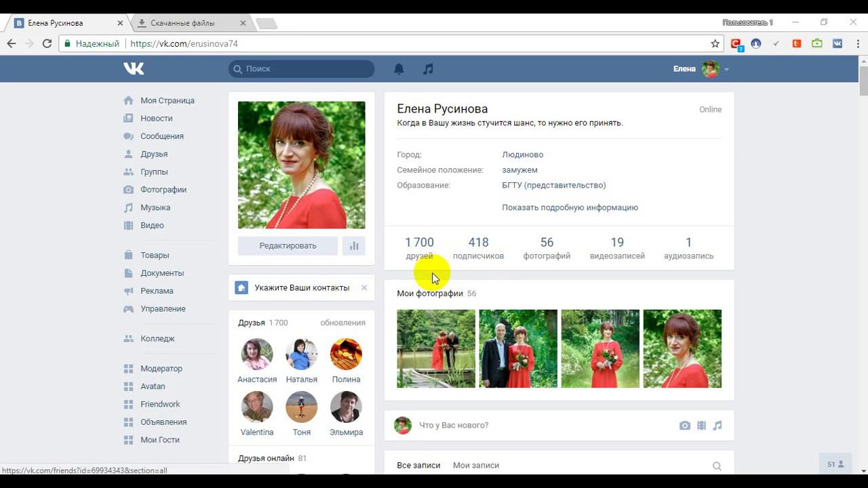Show detailed profile information

(570, 207)
